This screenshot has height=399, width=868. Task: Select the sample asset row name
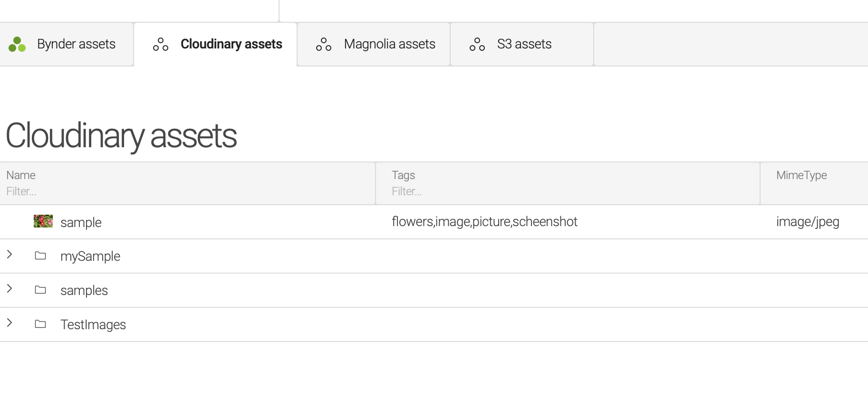point(81,222)
